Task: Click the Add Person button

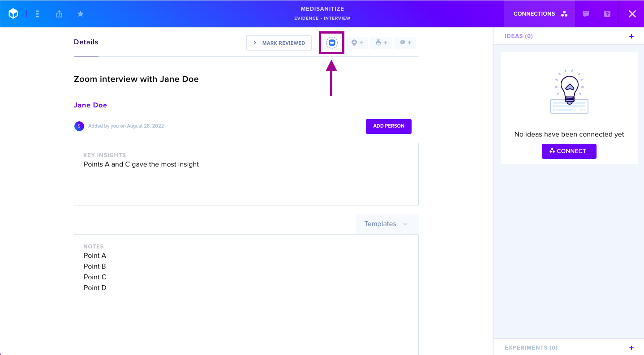Action: click(389, 126)
